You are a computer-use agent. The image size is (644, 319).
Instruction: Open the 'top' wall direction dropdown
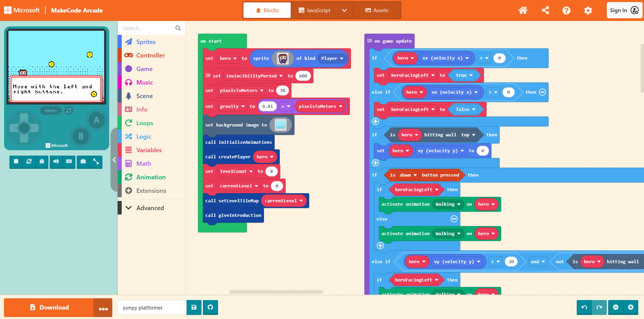[x=468, y=135]
